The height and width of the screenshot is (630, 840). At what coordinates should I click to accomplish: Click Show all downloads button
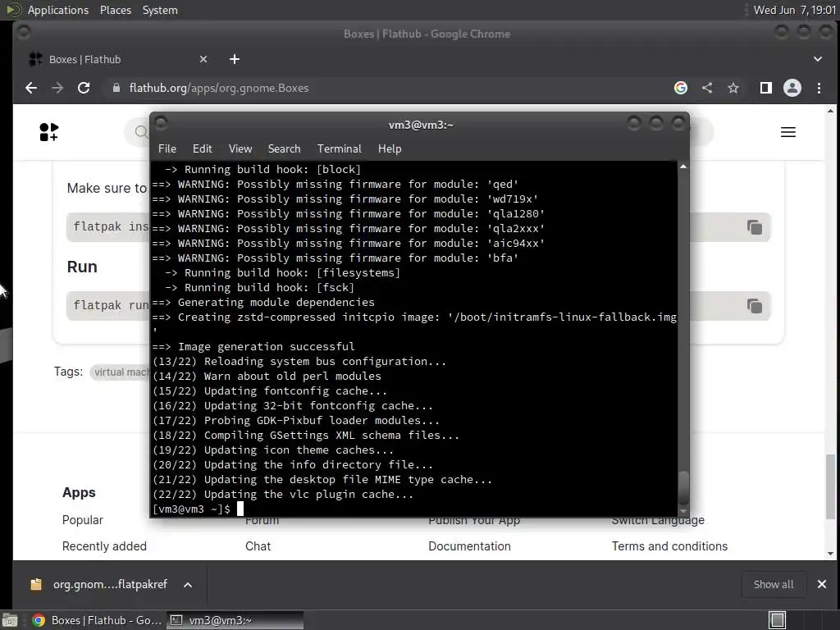(x=774, y=584)
